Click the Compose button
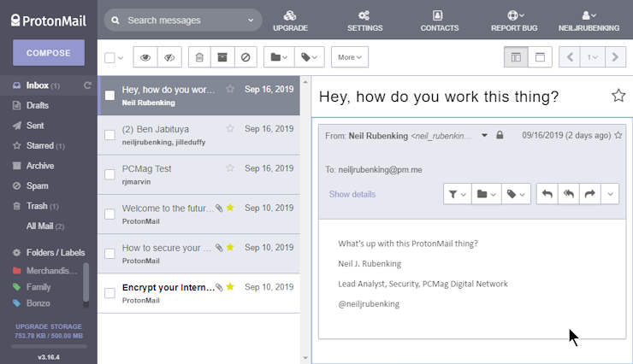 click(49, 53)
